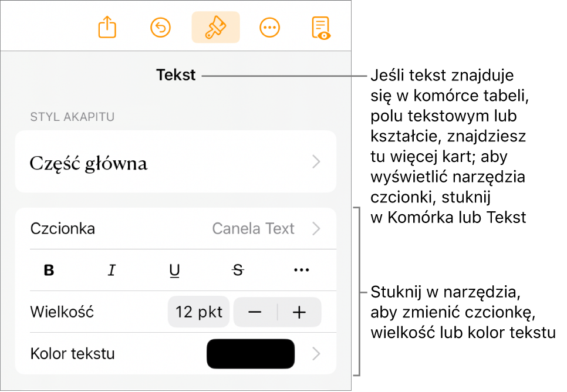The height and width of the screenshot is (392, 567).
Task: Open the More options ellipsis circle icon
Action: 270,28
